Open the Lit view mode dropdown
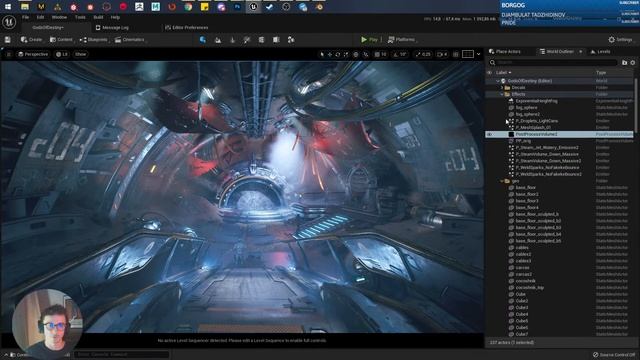 point(62,54)
